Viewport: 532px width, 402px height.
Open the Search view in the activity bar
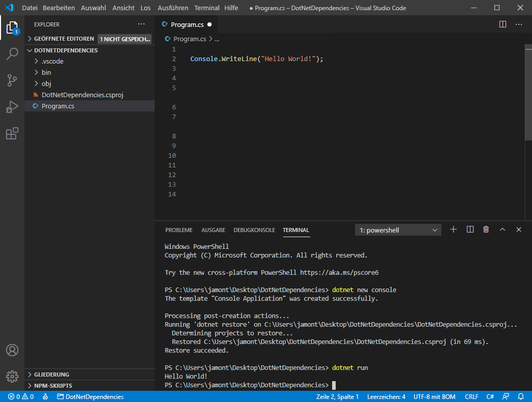[x=12, y=54]
